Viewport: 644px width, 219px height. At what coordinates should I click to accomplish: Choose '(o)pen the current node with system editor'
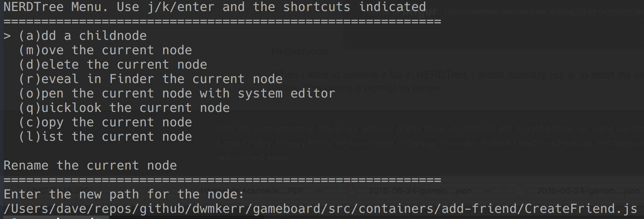point(177,93)
